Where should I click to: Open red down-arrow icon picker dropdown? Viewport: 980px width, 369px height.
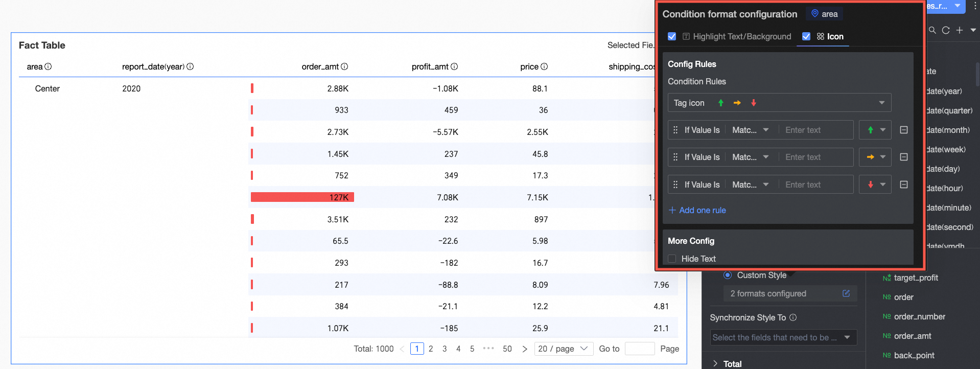point(875,184)
